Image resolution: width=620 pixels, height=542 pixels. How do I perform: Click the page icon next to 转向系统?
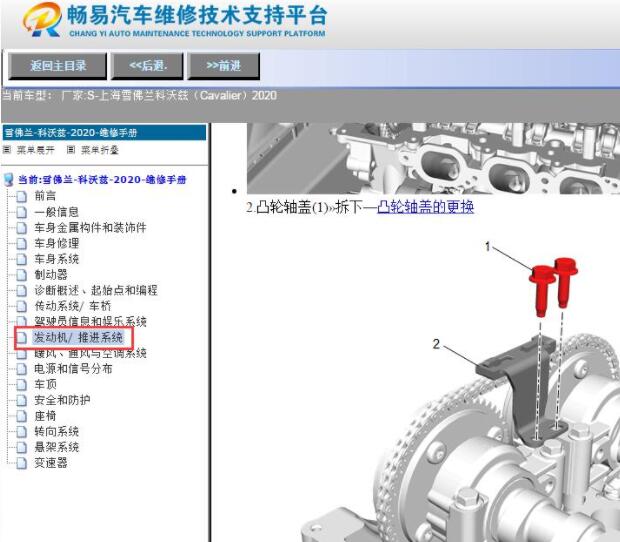21,432
